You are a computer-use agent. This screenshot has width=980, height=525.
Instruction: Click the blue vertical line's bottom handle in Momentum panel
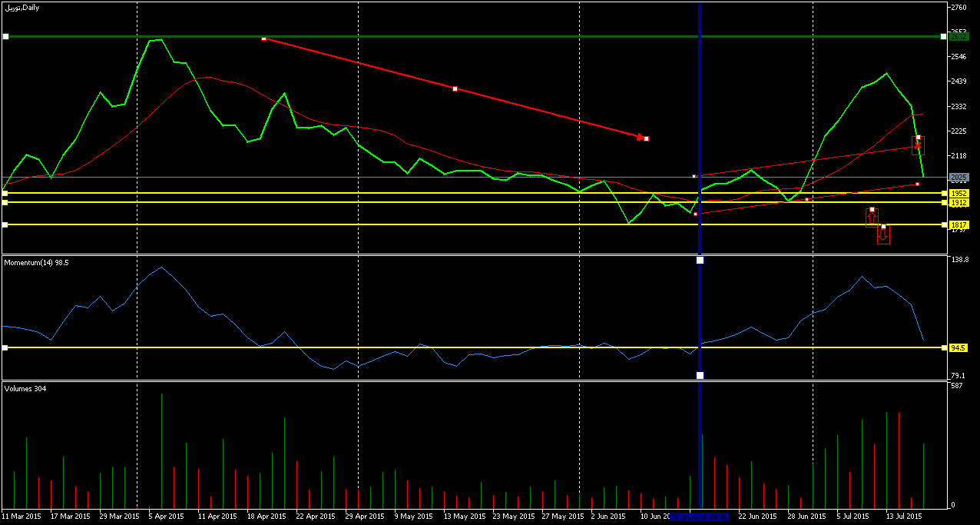pyautogui.click(x=700, y=375)
